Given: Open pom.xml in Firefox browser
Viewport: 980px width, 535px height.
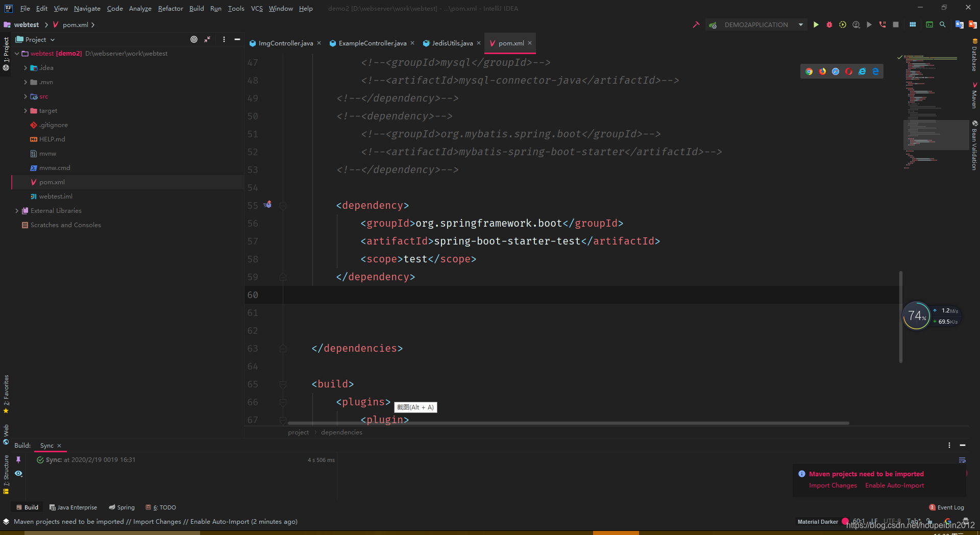Looking at the screenshot, I should click(x=822, y=71).
